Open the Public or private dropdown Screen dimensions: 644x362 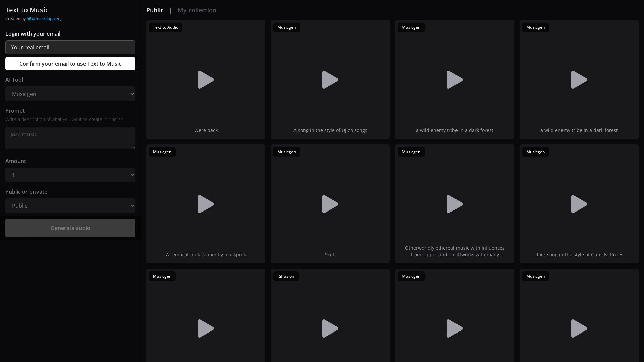70,205
